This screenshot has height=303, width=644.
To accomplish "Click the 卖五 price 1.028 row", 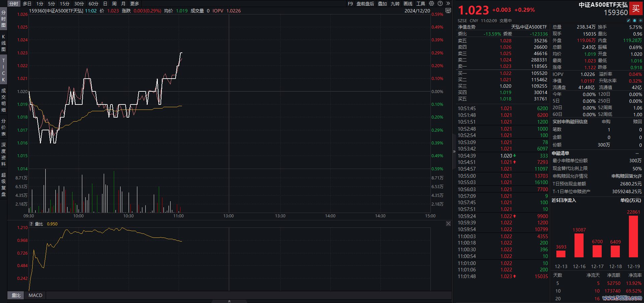I will (502, 41).
